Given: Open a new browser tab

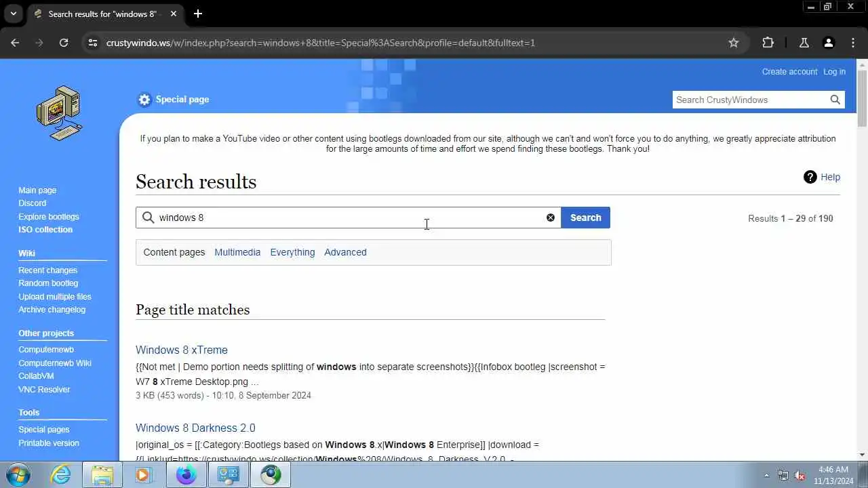Looking at the screenshot, I should (x=197, y=14).
